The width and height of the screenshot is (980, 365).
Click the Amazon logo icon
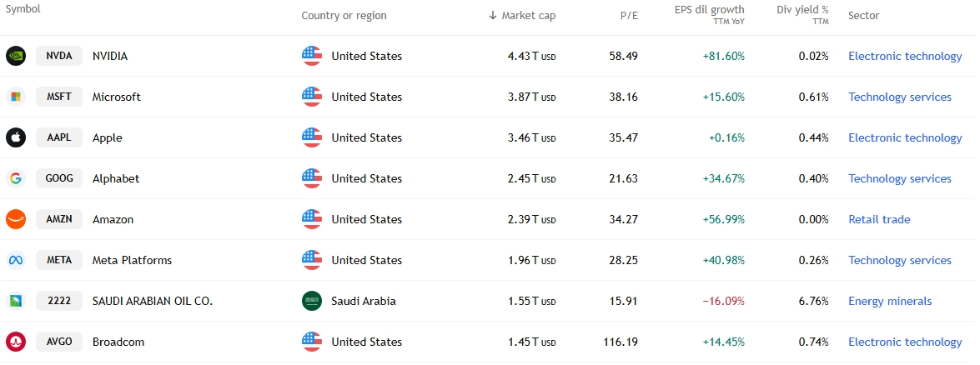click(16, 219)
